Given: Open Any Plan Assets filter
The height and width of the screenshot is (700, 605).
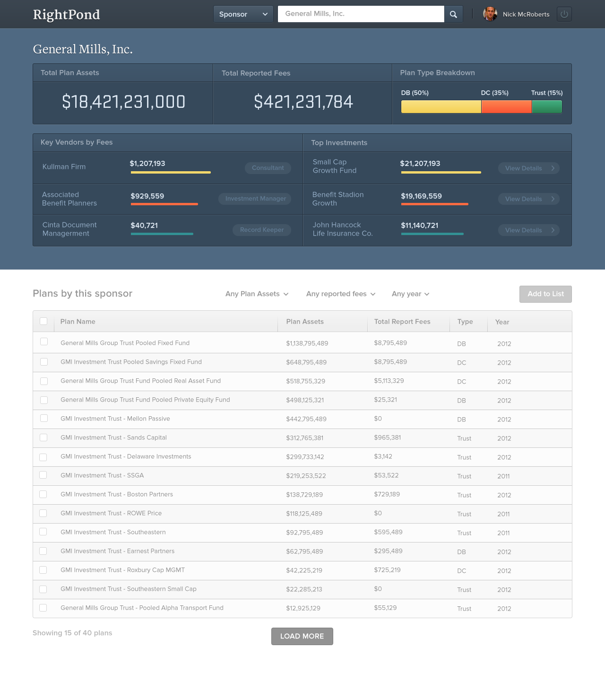Looking at the screenshot, I should [x=257, y=294].
